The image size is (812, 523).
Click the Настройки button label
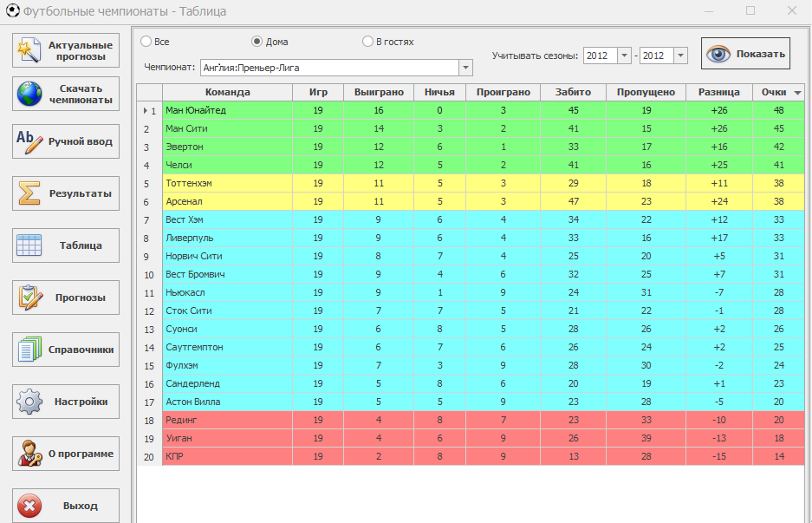pyautogui.click(x=81, y=402)
